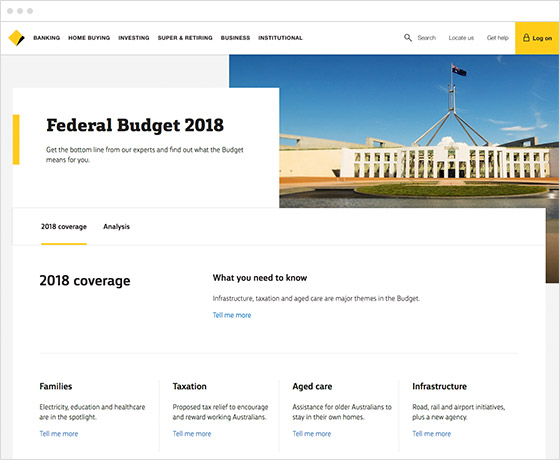Click the CommBank diamond logo
Screen dimensions: 560x460
click(x=16, y=38)
